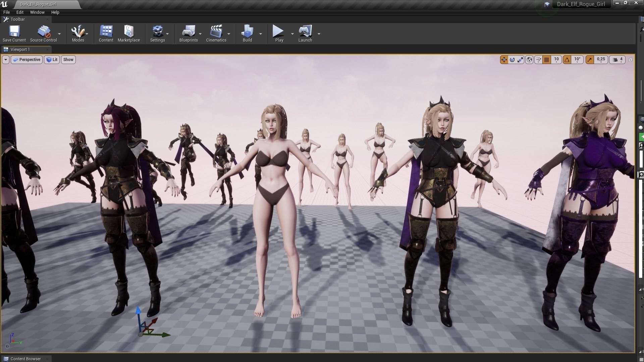Click the Blueprints toolbar icon
Image resolution: width=644 pixels, height=362 pixels.
click(x=189, y=34)
